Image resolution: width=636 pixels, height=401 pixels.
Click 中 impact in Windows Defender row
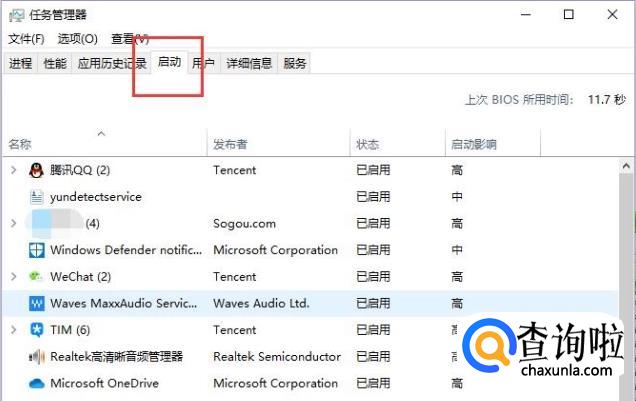[457, 250]
